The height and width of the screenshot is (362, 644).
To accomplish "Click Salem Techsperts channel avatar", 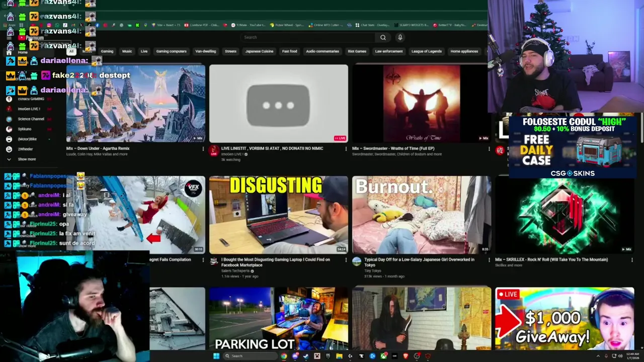I will pos(214,262).
